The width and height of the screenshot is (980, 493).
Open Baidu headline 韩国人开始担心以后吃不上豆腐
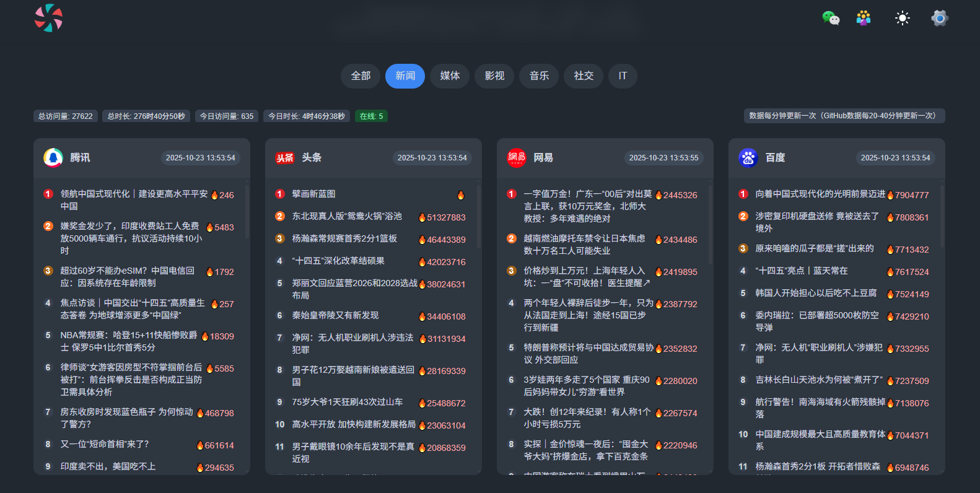816,293
